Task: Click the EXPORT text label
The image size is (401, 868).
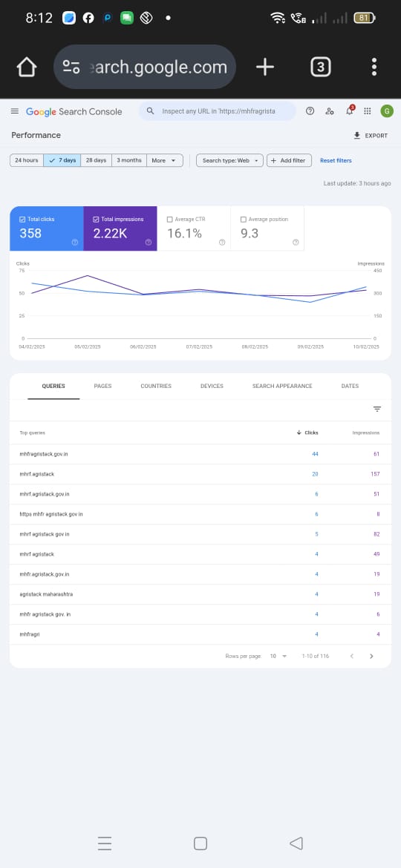Action: [x=376, y=136]
